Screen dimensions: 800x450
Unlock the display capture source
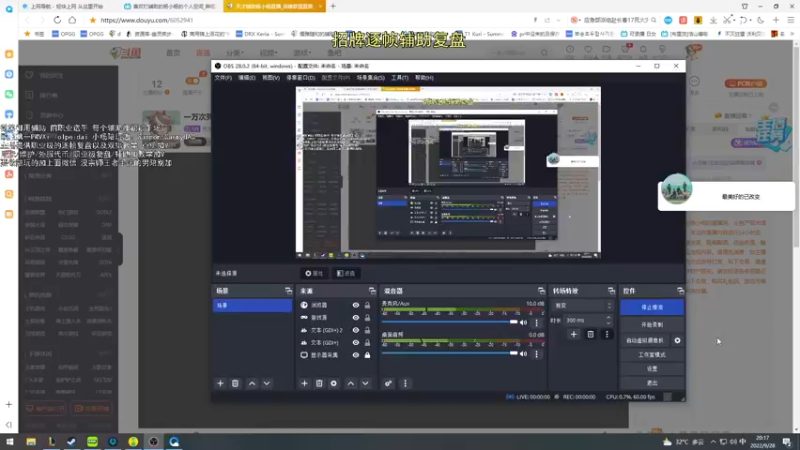tap(367, 355)
